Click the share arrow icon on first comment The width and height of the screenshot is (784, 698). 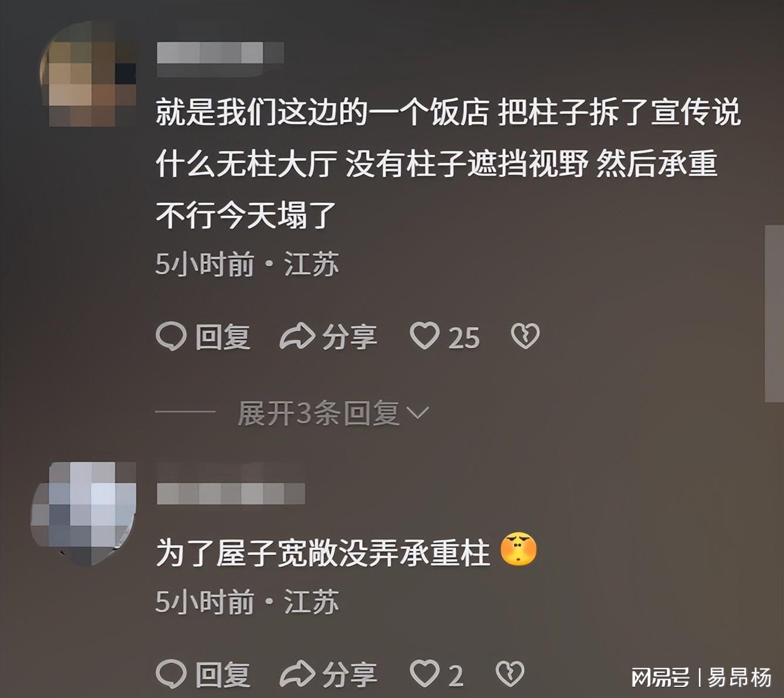click(x=297, y=337)
